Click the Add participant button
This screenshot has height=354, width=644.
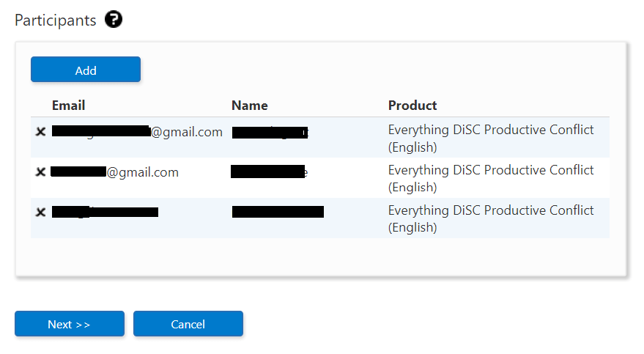pos(86,70)
